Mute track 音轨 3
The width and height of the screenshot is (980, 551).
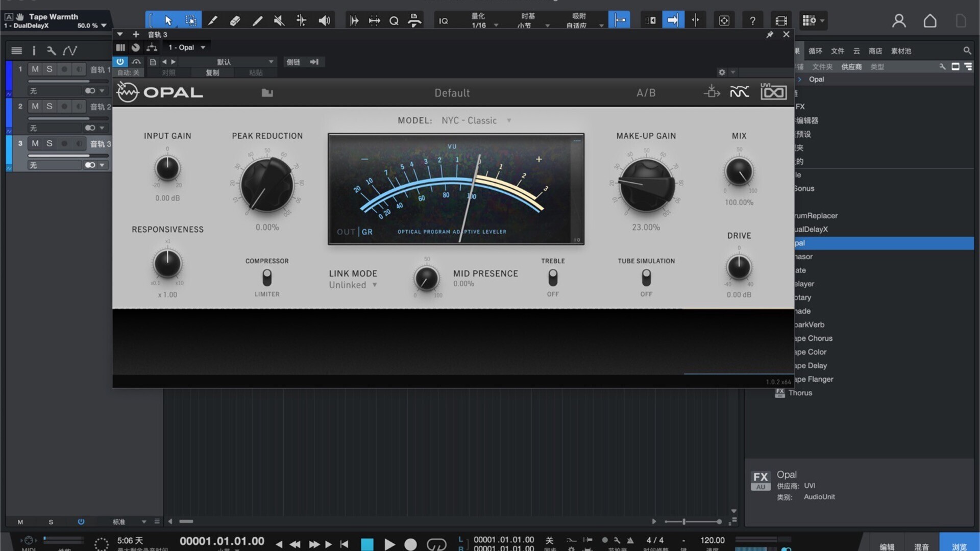pos(35,143)
